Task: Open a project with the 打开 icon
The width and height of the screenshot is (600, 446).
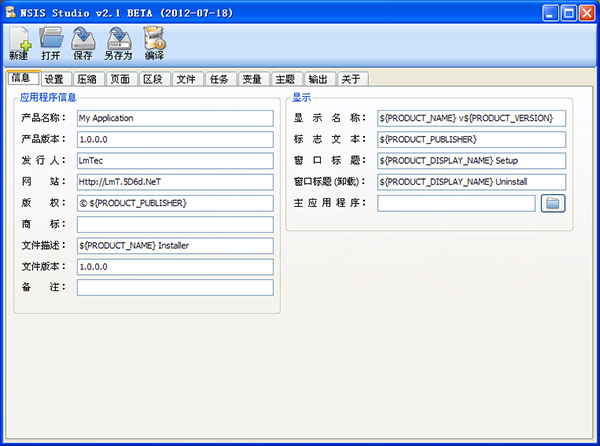Action: pyautogui.click(x=51, y=43)
